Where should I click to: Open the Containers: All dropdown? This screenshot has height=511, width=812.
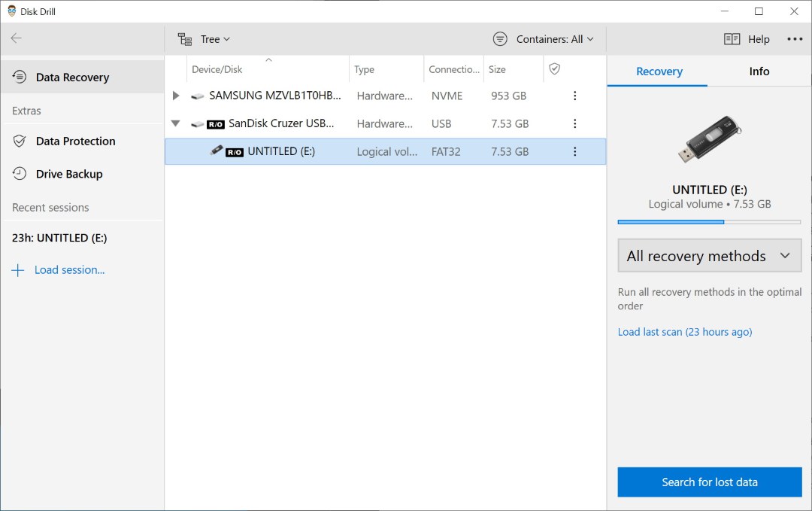[555, 39]
